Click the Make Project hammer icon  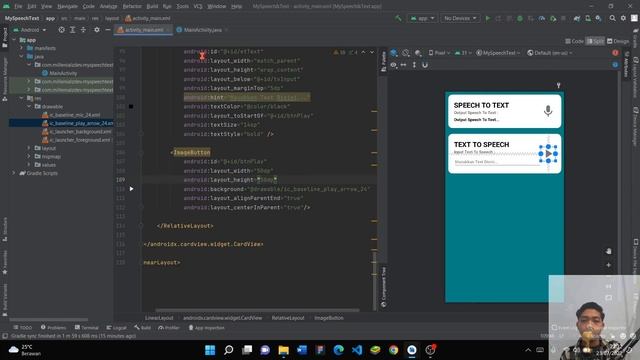coord(398,18)
